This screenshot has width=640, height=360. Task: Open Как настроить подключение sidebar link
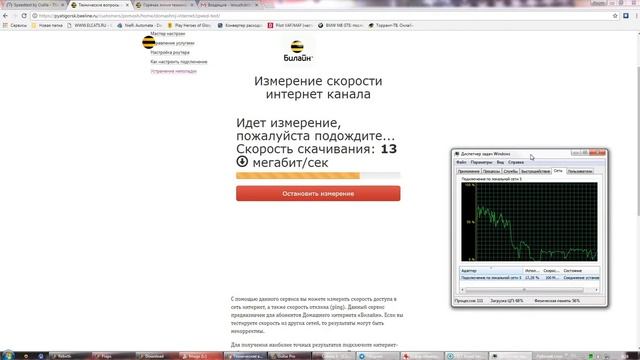179,62
